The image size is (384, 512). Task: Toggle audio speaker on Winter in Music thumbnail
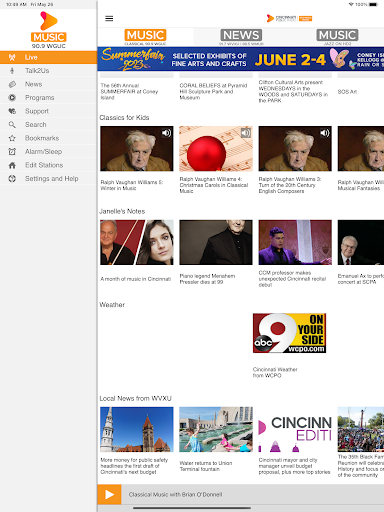pos(166,133)
